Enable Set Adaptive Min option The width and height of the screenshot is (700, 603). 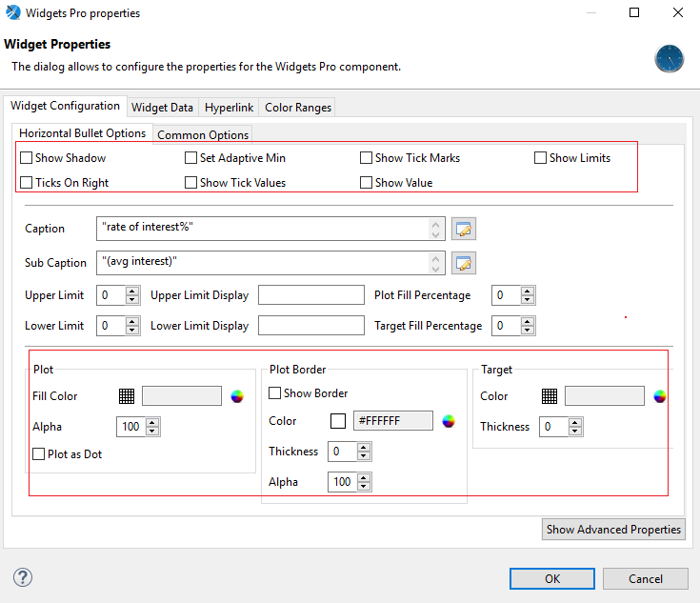(190, 158)
